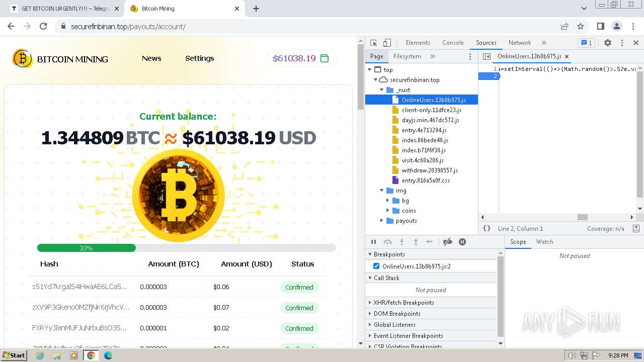Open the Chrome three-dot menu

pyautogui.click(x=633, y=26)
